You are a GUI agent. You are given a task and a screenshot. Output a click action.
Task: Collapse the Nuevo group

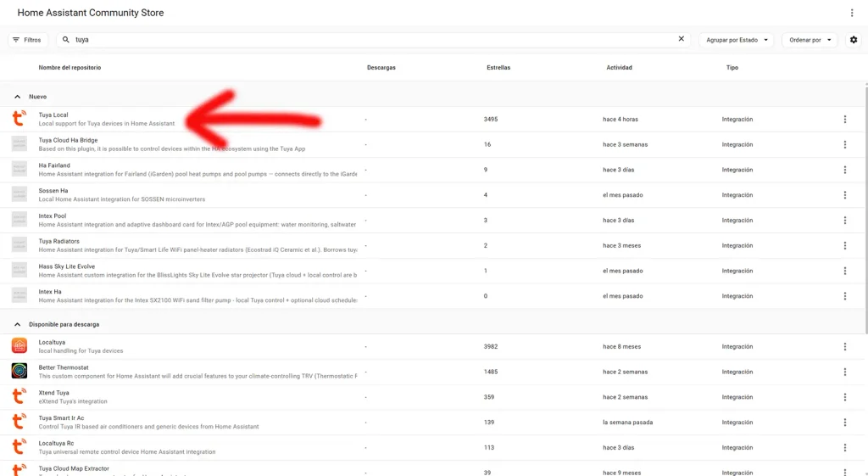click(x=17, y=97)
